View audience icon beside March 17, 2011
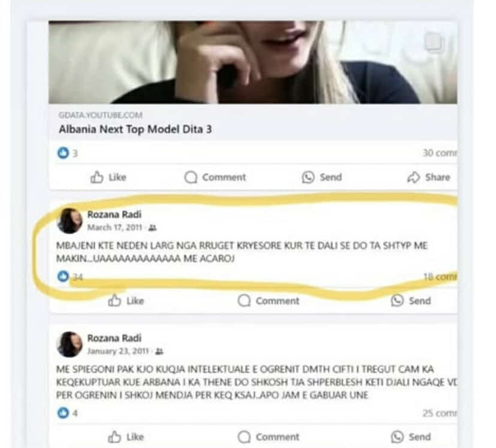Image resolution: width=496 pixels, height=448 pixels. click(153, 228)
